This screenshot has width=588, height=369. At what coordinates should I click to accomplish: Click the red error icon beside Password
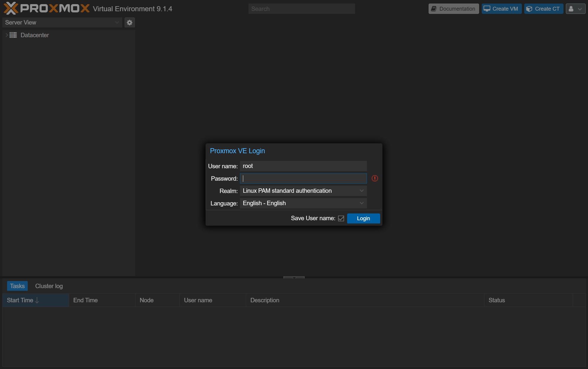point(375,178)
